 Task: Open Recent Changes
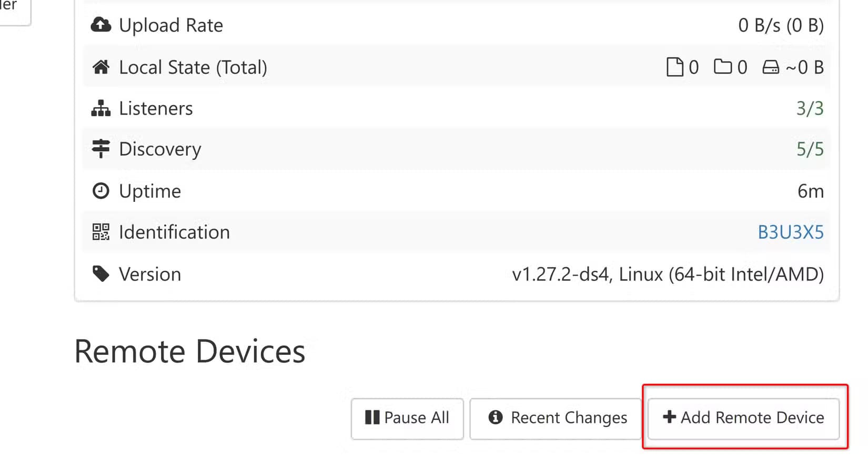pyautogui.click(x=556, y=418)
